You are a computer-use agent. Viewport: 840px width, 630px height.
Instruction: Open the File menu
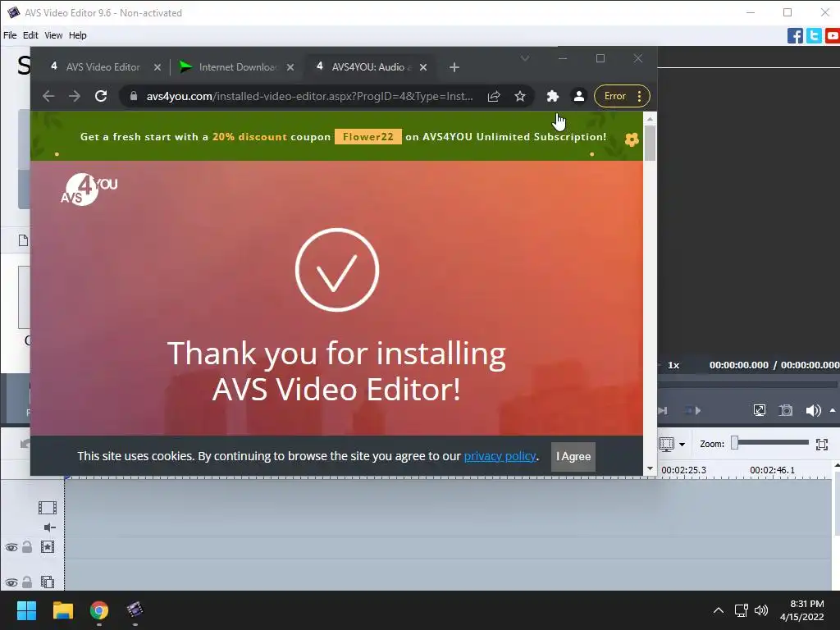pos(10,35)
